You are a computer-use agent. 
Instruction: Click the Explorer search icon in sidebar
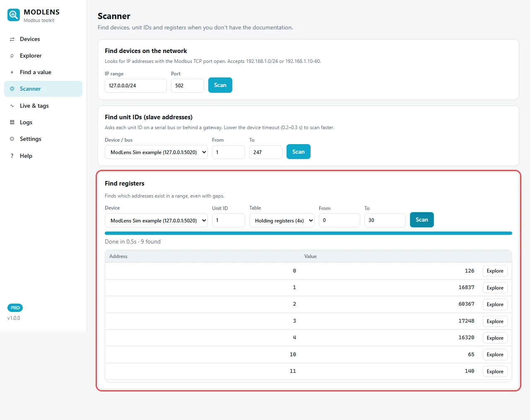point(12,56)
